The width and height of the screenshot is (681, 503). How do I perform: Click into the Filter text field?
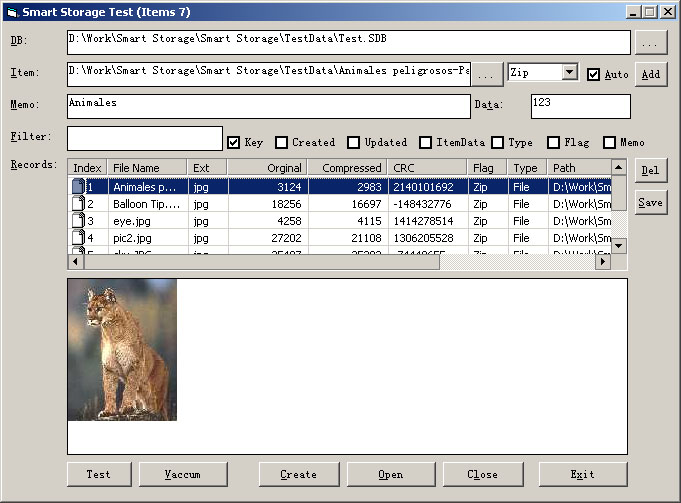point(145,138)
